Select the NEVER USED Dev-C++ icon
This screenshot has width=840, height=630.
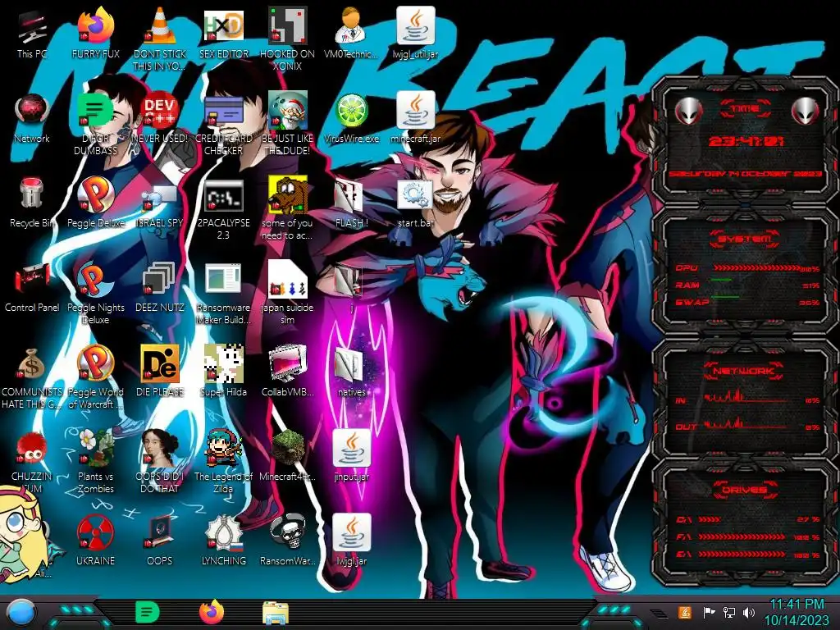click(160, 111)
